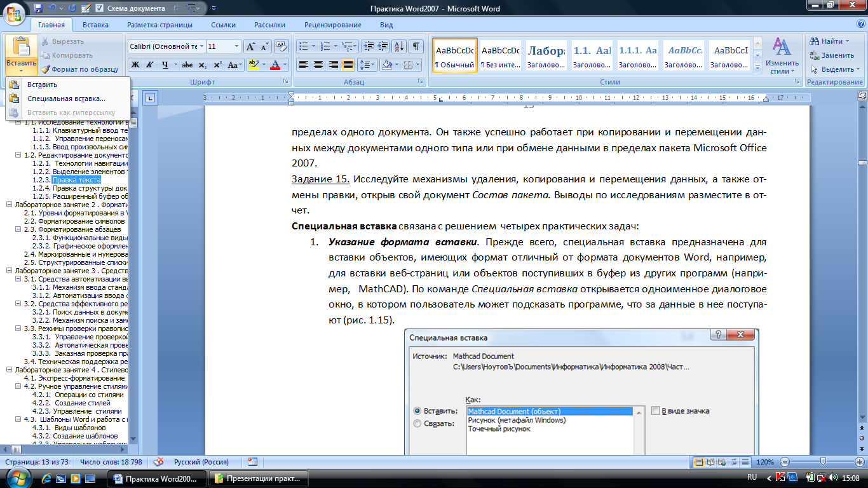Screen dimensions: 868x488
Task: Select 4.2.2. Создание стилей outline item
Action: click(x=71, y=403)
